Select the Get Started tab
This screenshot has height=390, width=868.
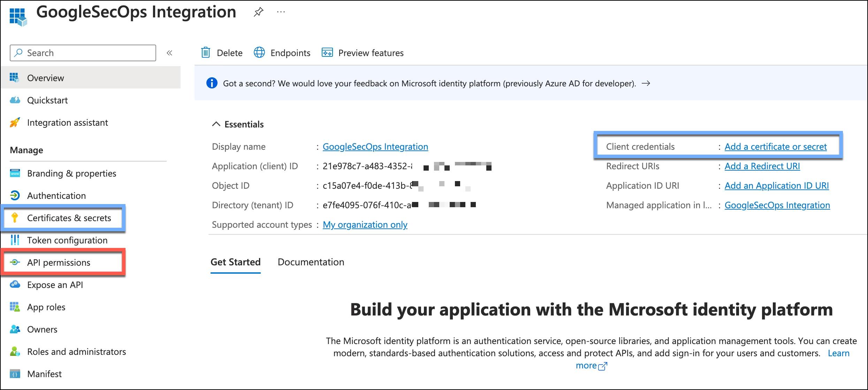[x=236, y=262]
